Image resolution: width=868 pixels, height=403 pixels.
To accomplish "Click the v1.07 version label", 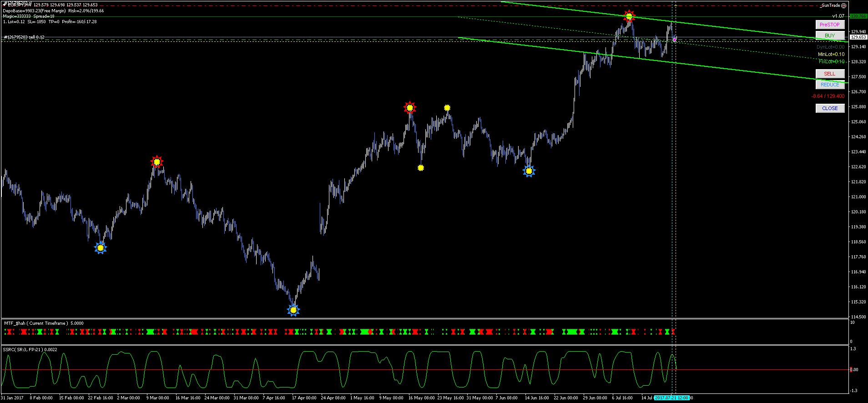I will pyautogui.click(x=838, y=16).
